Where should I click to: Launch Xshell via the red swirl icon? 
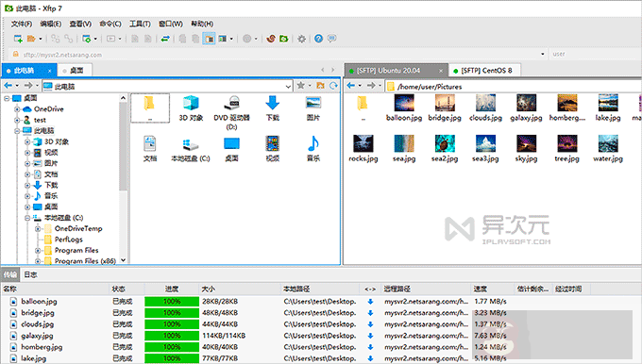click(x=271, y=39)
